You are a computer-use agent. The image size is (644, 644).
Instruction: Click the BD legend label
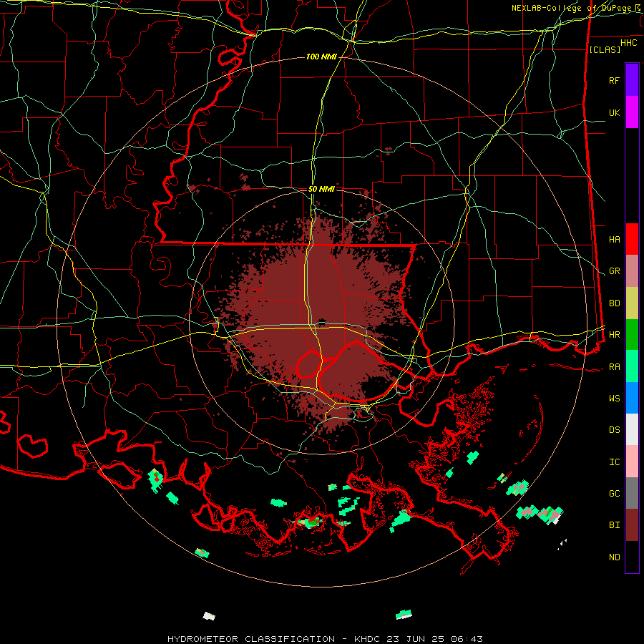tap(614, 303)
